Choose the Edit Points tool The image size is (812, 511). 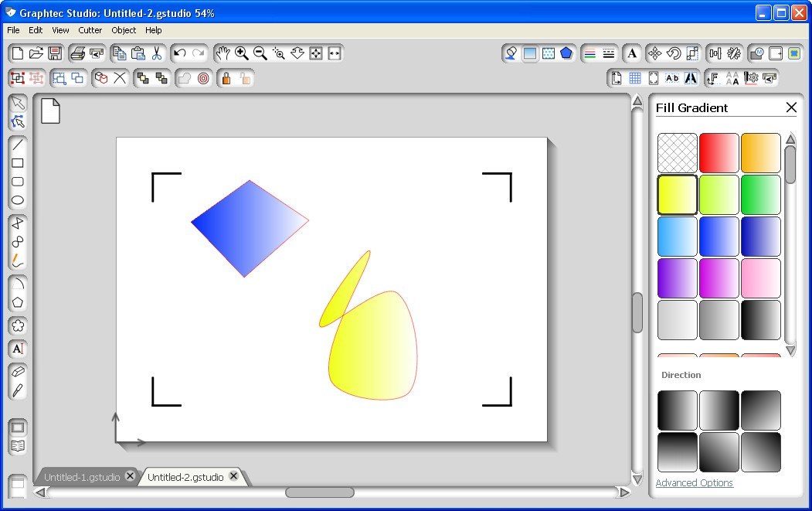coord(18,122)
